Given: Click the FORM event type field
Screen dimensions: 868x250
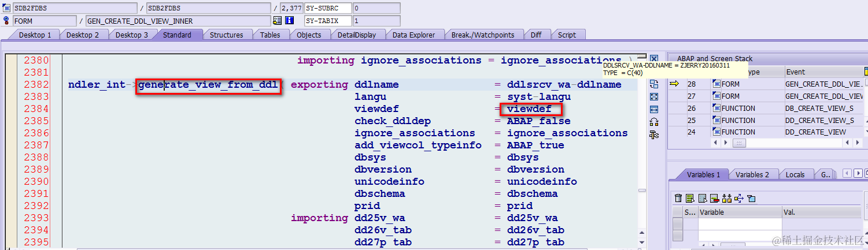Looking at the screenshot, I should coord(45,21).
